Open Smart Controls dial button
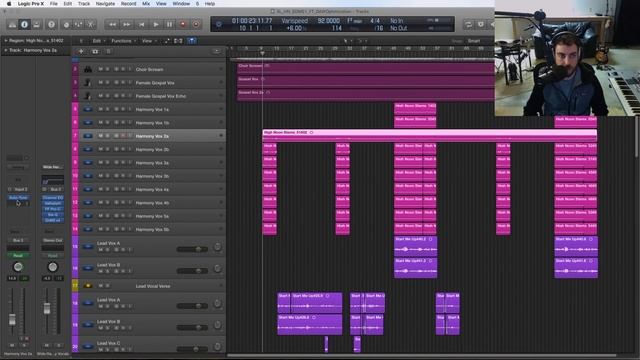Viewport: 640px width, 360px height. tap(66, 24)
